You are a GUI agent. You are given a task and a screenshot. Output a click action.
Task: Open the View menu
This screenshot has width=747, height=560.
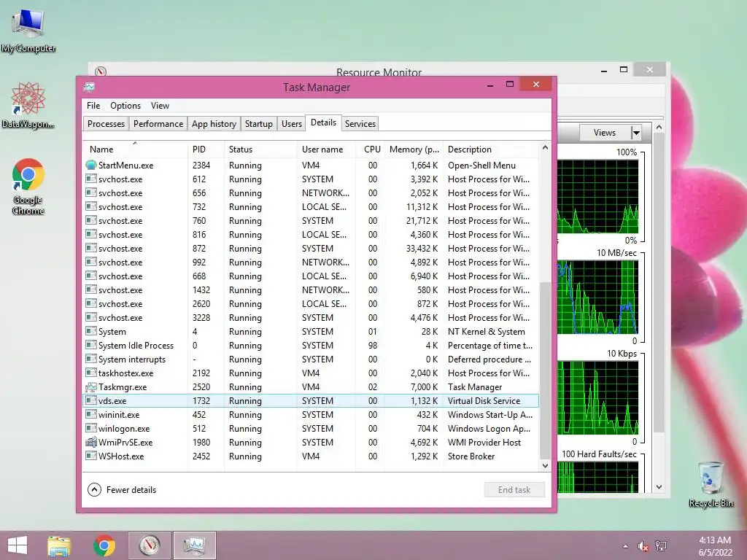tap(160, 106)
